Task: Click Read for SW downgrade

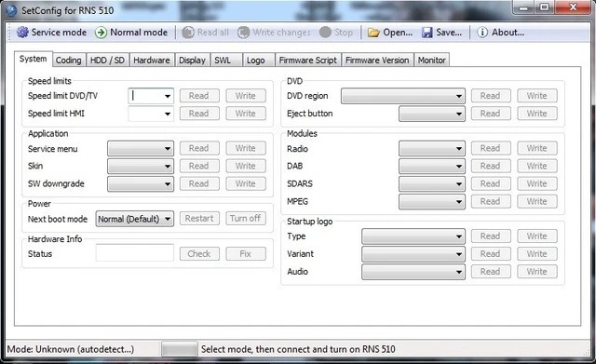Action: (x=199, y=183)
